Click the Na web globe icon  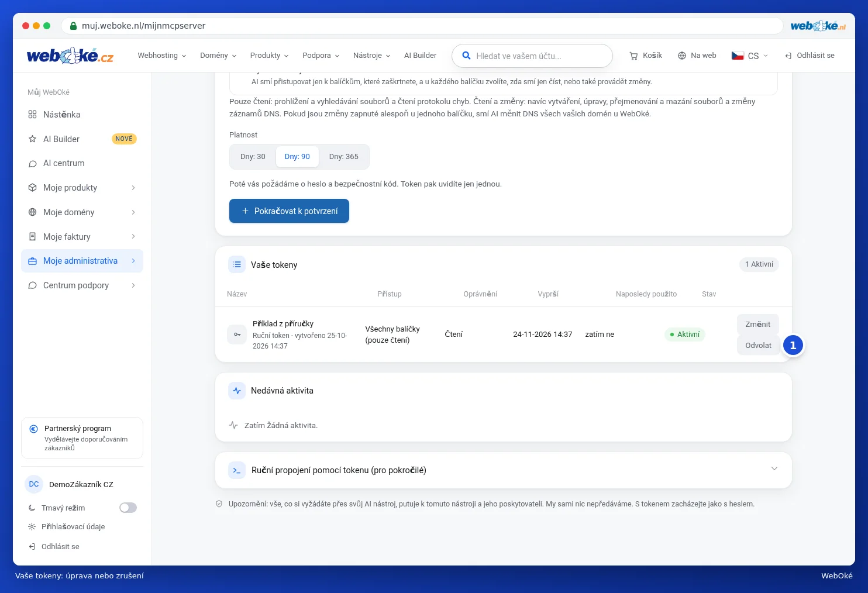point(682,56)
